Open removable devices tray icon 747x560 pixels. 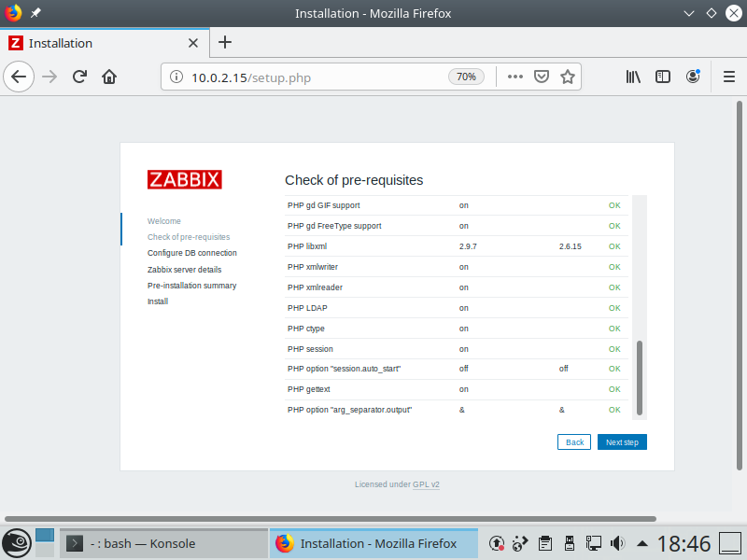[570, 543]
